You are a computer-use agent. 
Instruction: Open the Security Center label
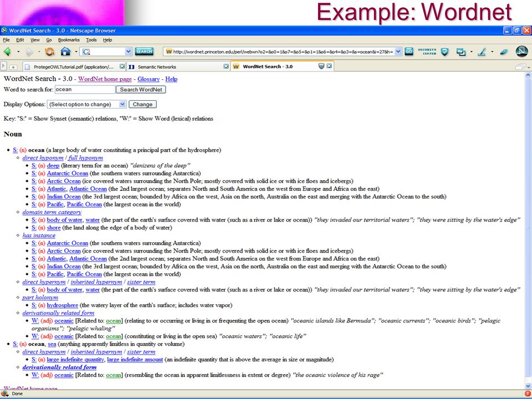coord(427,52)
